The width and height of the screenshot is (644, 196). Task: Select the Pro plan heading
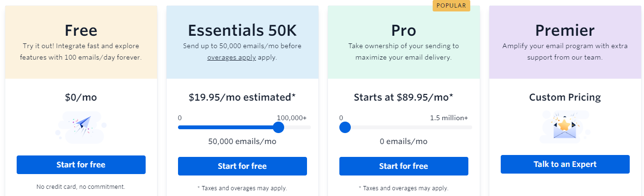[x=404, y=31]
